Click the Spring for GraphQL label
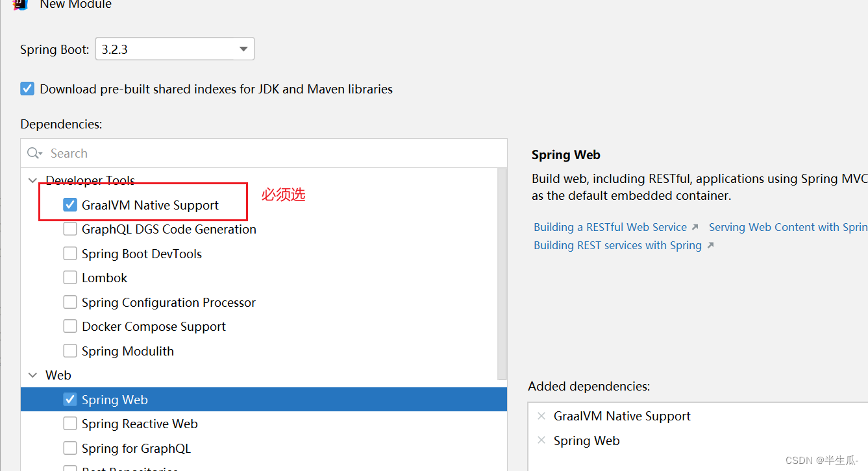 [x=136, y=448]
